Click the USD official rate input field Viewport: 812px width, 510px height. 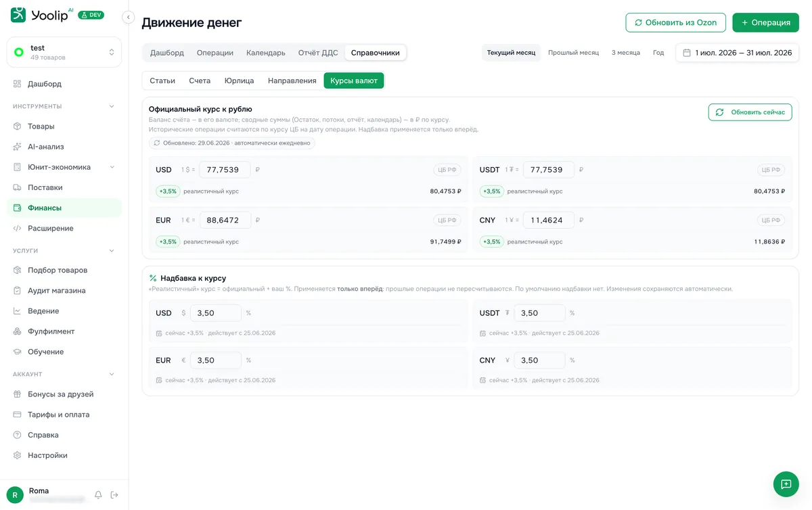(225, 170)
